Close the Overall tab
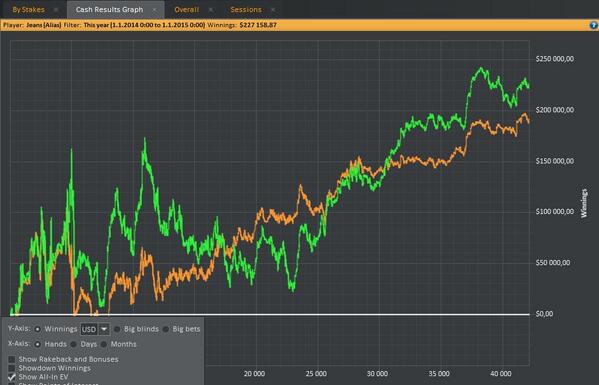599x385 pixels. point(210,10)
